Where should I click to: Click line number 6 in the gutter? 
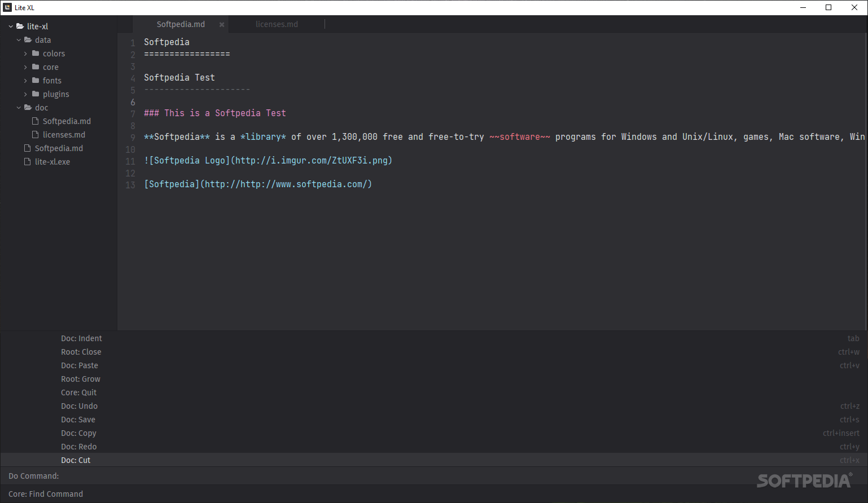point(133,102)
